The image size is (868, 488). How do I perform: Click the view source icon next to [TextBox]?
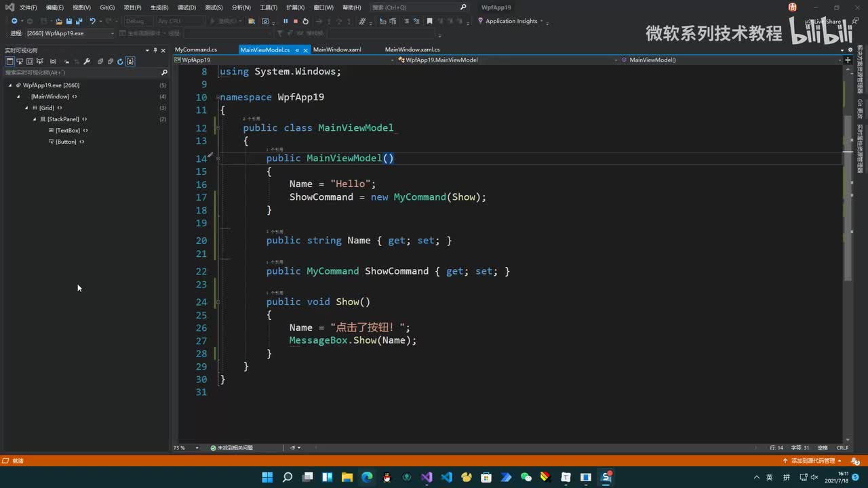click(x=85, y=130)
